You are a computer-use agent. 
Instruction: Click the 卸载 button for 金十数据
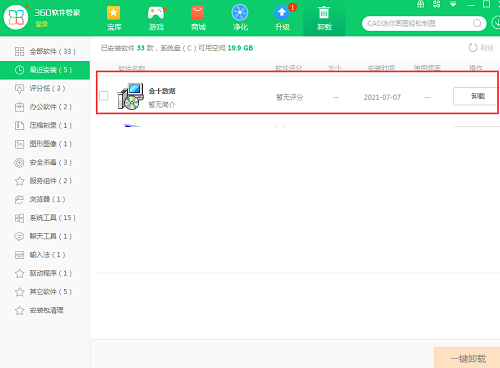pyautogui.click(x=477, y=96)
